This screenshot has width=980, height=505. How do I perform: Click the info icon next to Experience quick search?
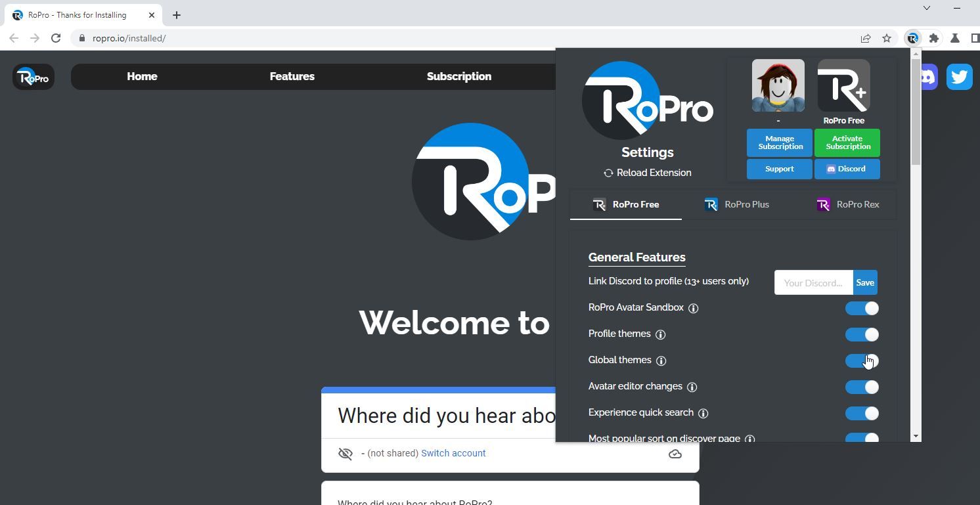click(x=703, y=413)
